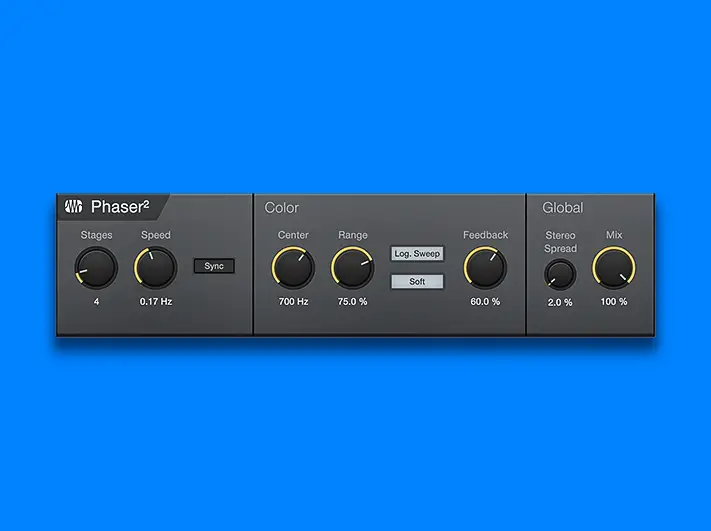The height and width of the screenshot is (531, 711).
Task: Click the Feedback knob
Action: [485, 268]
